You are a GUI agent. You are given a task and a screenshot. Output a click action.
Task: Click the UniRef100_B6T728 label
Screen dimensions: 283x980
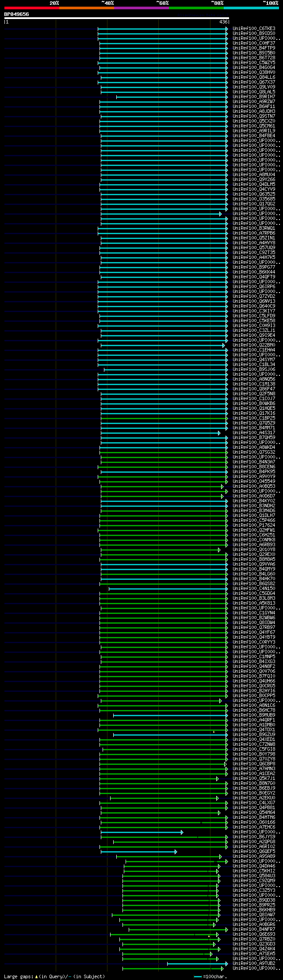point(254,58)
